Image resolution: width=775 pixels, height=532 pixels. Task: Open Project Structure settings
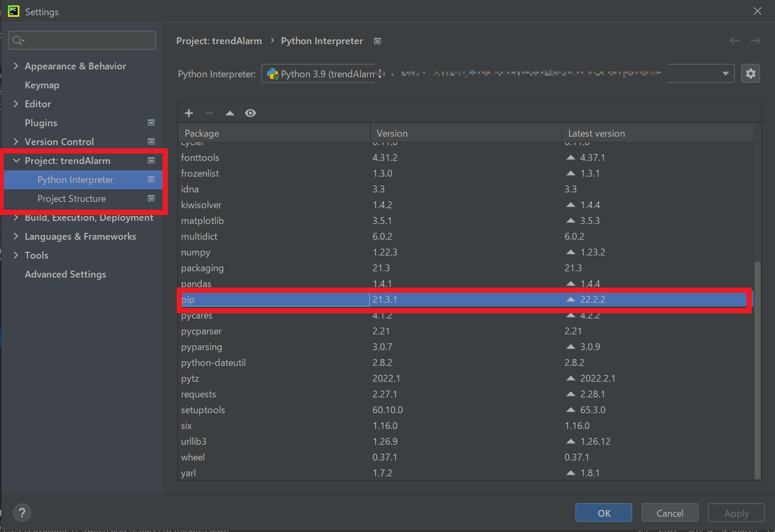click(72, 199)
